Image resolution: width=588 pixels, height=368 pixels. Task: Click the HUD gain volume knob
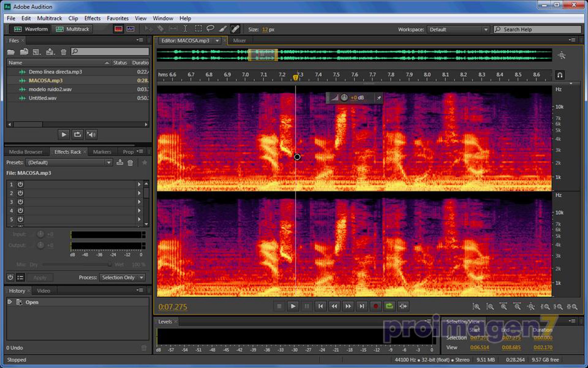tap(344, 98)
